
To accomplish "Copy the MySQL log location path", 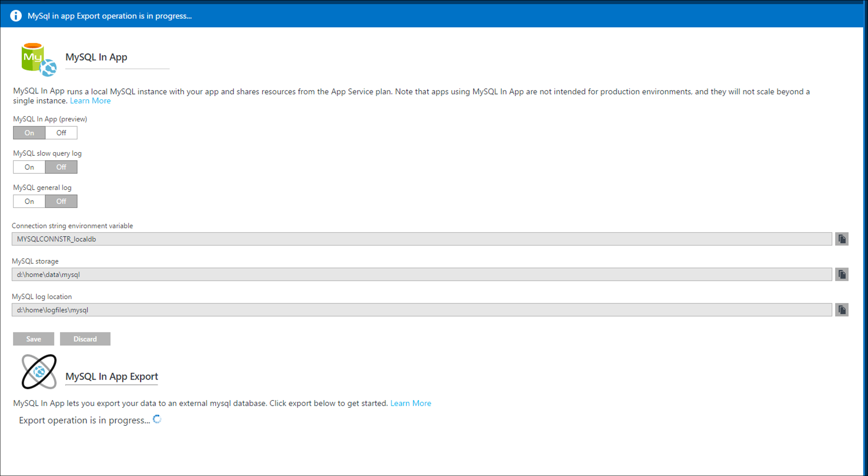I will (842, 310).
